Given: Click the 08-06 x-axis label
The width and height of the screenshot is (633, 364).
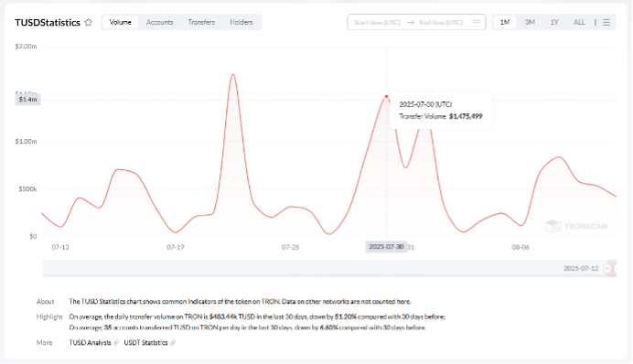Looking at the screenshot, I should [520, 247].
